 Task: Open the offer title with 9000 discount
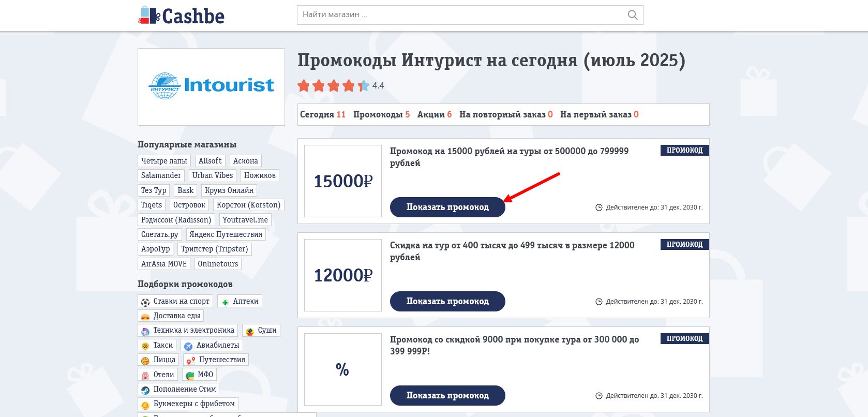[514, 345]
